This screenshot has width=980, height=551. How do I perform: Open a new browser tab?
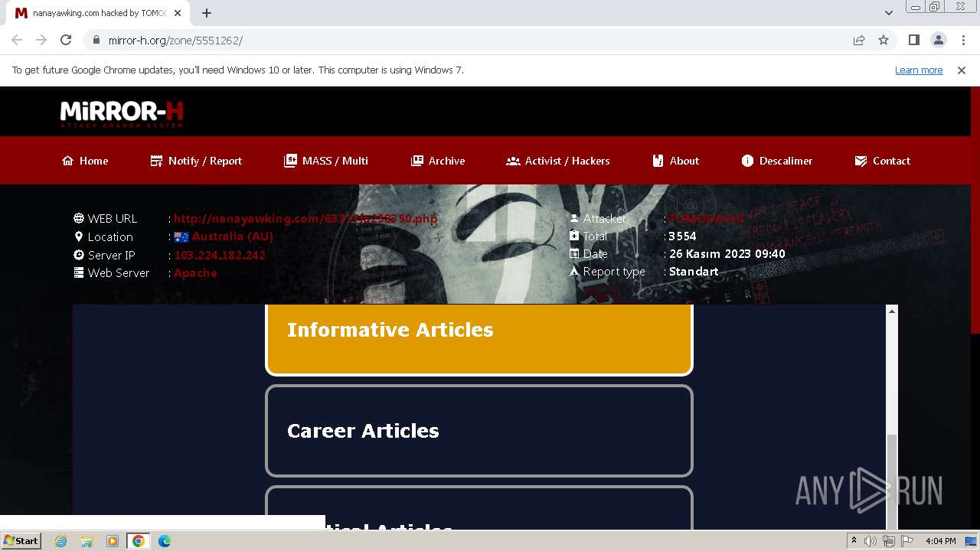(207, 13)
